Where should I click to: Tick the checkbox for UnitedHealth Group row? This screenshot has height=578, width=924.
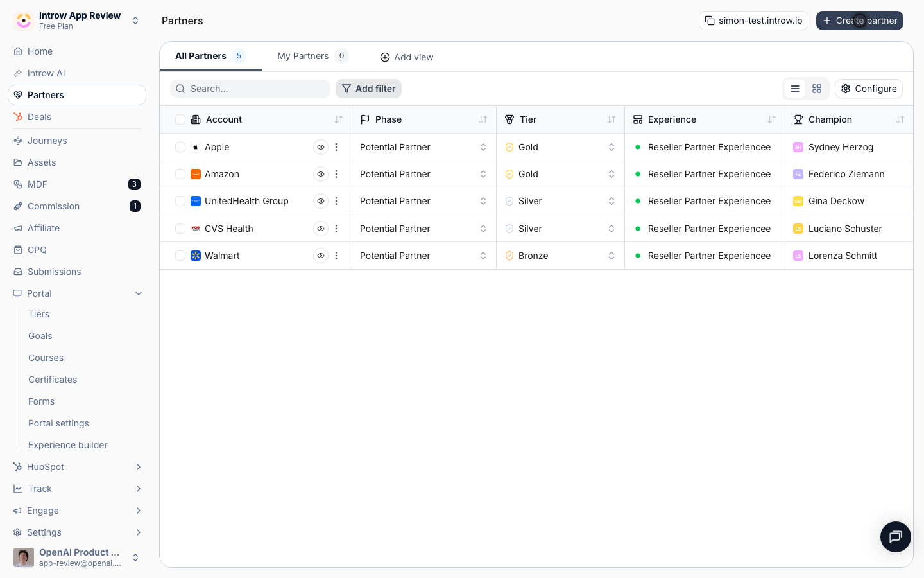point(180,201)
